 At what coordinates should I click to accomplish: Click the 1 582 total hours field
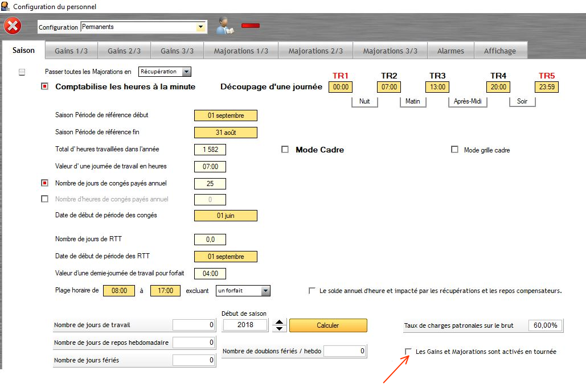210,149
